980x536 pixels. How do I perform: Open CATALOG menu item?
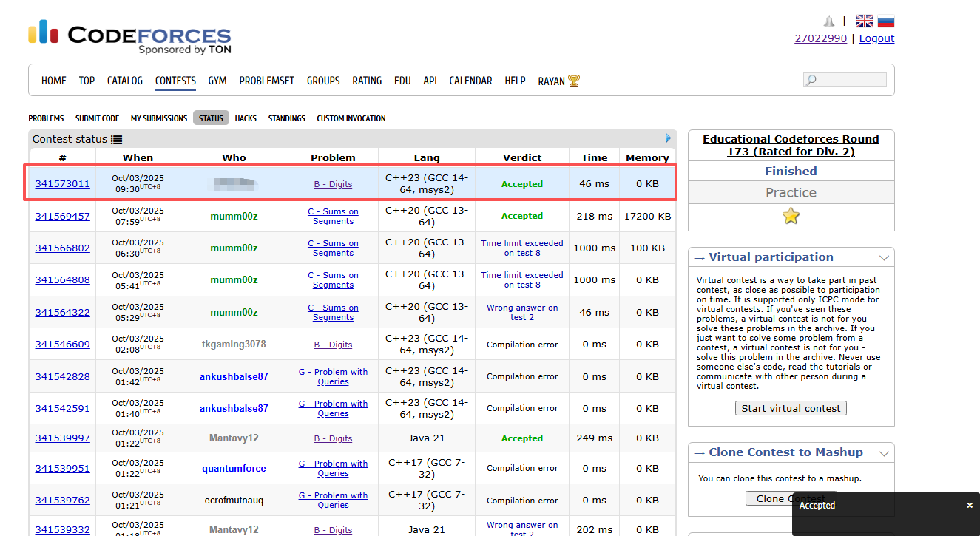(125, 81)
